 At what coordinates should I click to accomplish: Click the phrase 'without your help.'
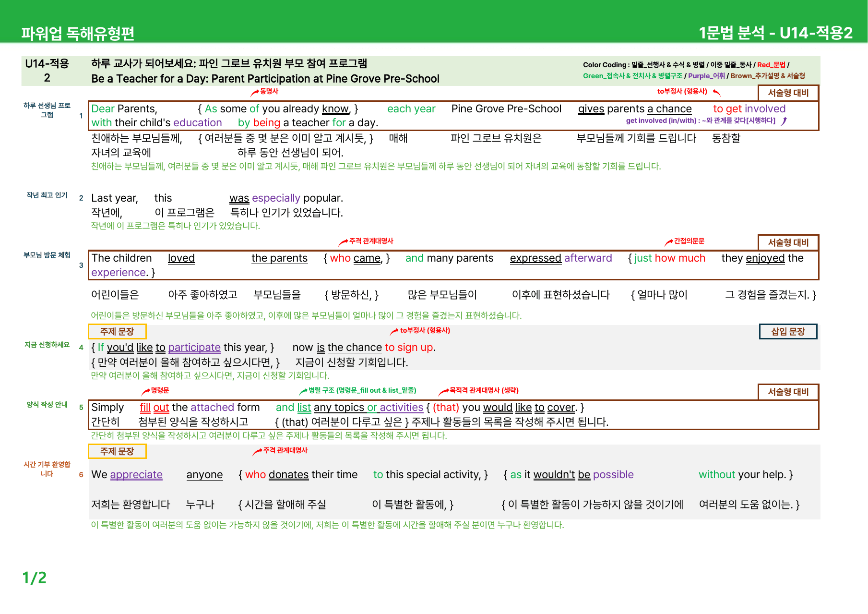pyautogui.click(x=742, y=475)
